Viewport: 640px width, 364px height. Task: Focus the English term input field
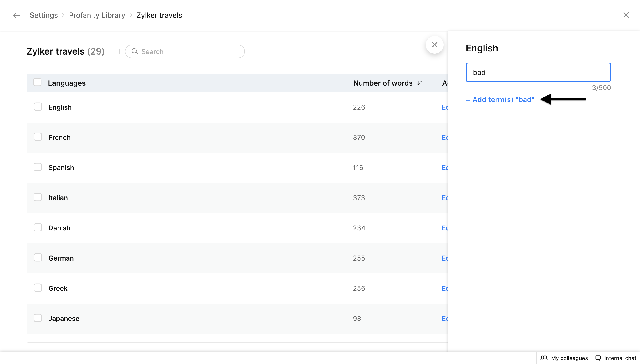(x=538, y=72)
